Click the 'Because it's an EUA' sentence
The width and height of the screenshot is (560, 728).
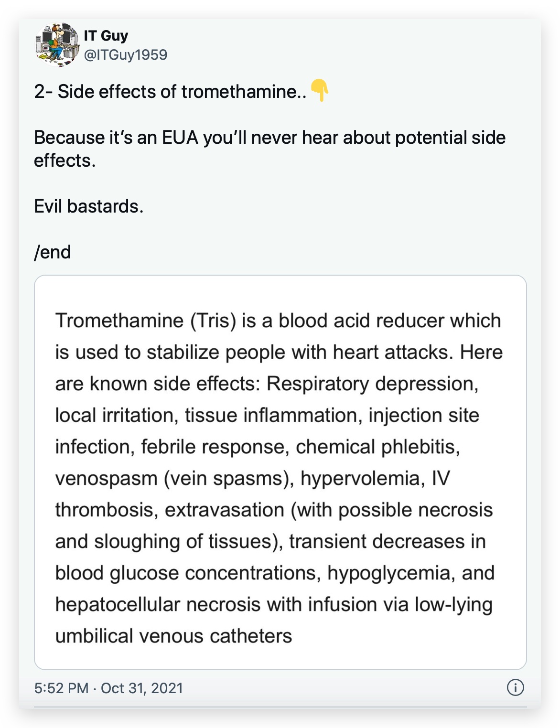pos(269,138)
